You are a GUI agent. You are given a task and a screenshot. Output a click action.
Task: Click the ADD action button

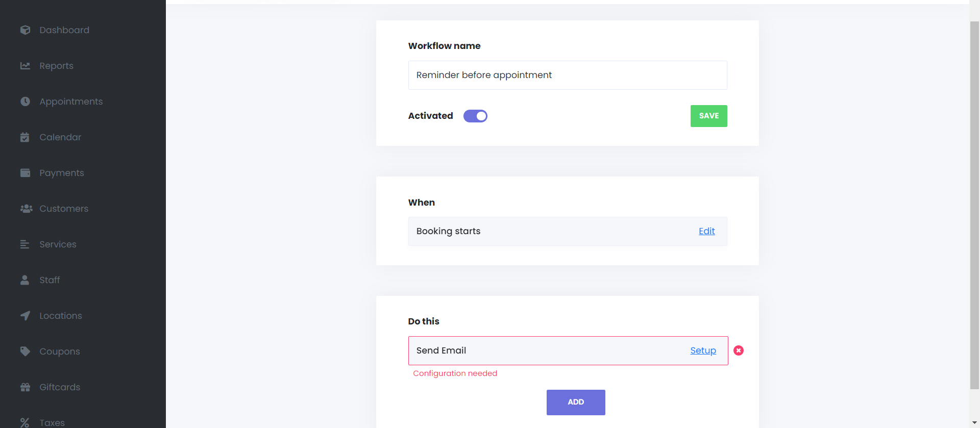click(576, 402)
